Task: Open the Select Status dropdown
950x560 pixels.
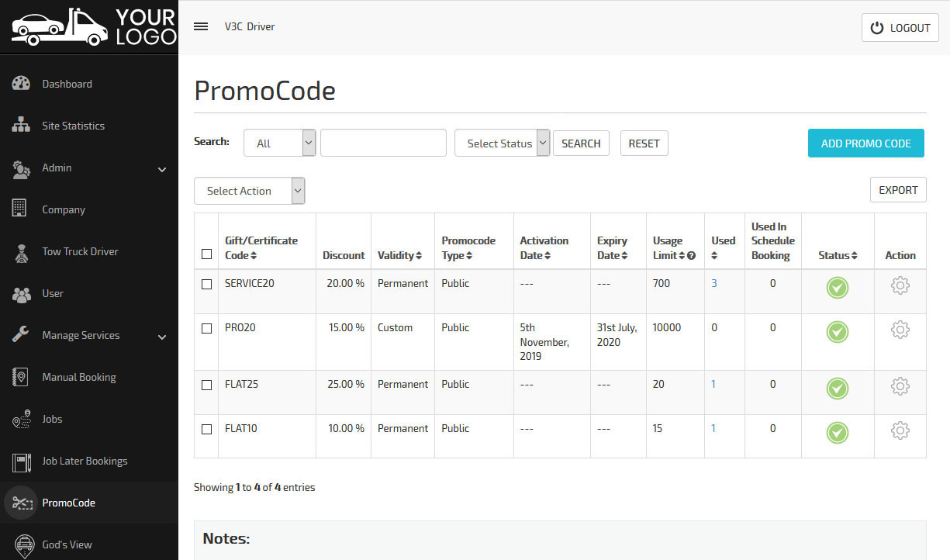Action: 502,143
